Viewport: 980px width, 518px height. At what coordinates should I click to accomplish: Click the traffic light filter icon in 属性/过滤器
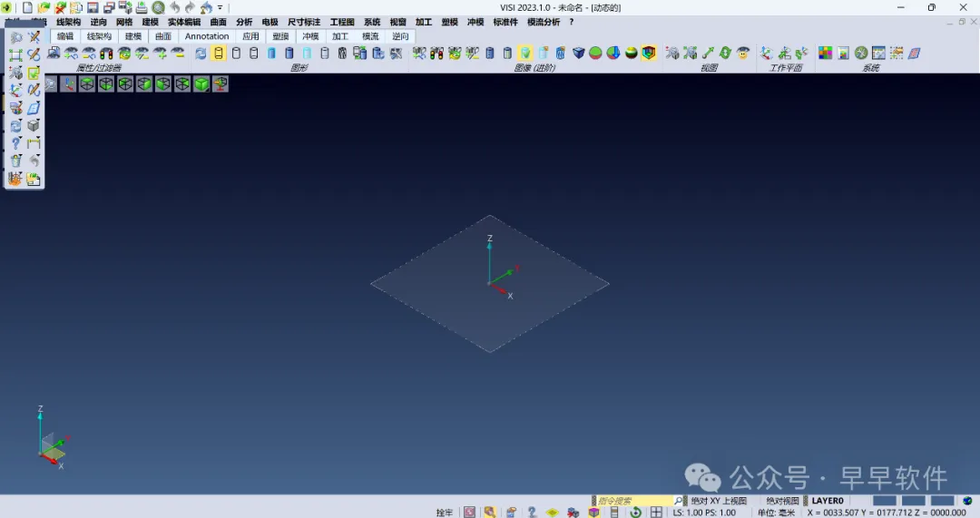tap(107, 54)
